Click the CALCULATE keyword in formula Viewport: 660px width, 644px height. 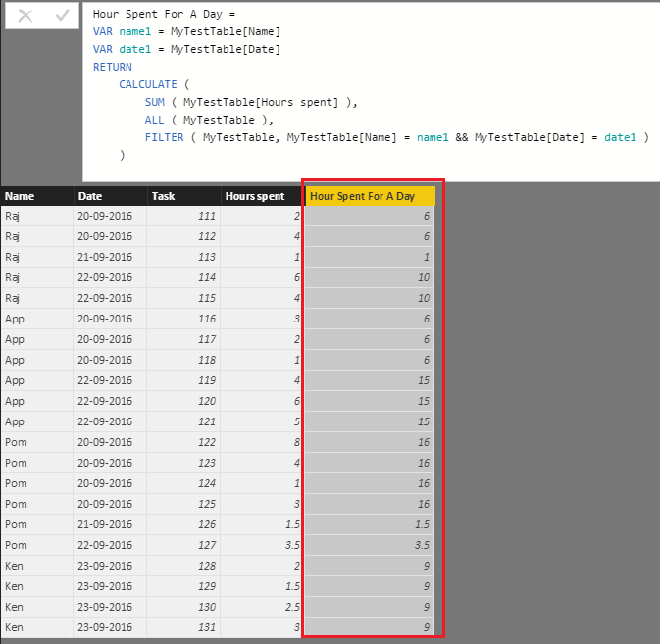tap(148, 84)
